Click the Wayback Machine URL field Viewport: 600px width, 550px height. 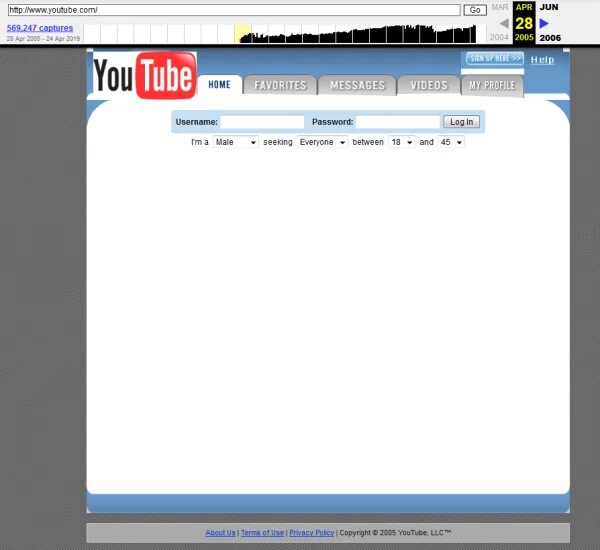(234, 10)
